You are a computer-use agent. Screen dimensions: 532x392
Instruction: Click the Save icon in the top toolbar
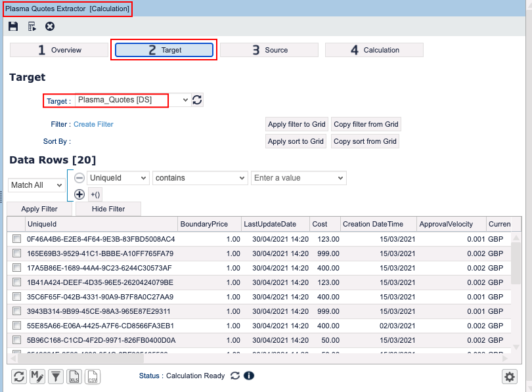click(13, 26)
